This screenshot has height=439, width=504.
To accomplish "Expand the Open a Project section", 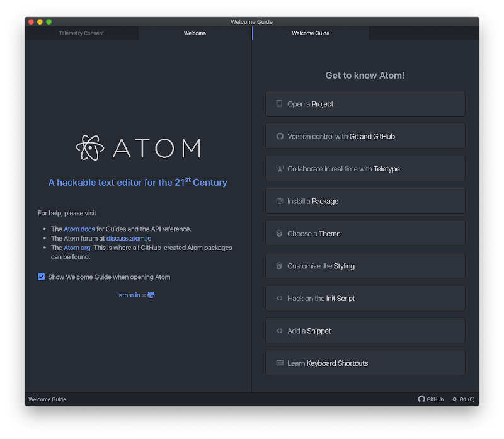I will (x=365, y=103).
